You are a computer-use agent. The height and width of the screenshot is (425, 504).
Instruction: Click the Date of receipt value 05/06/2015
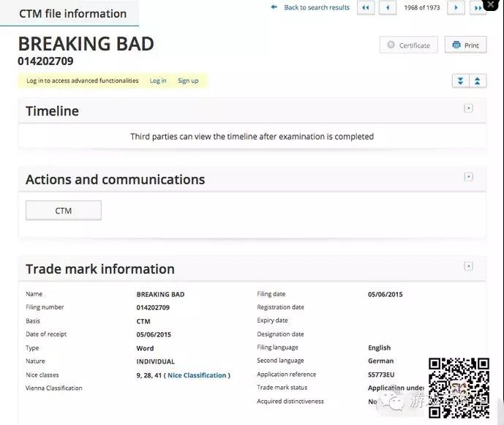154,334
